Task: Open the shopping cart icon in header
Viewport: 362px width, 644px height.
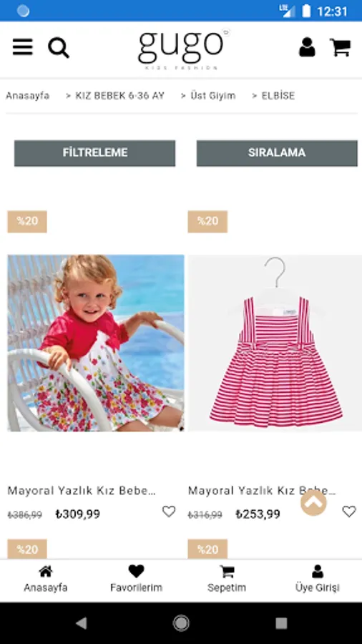Action: [x=341, y=47]
